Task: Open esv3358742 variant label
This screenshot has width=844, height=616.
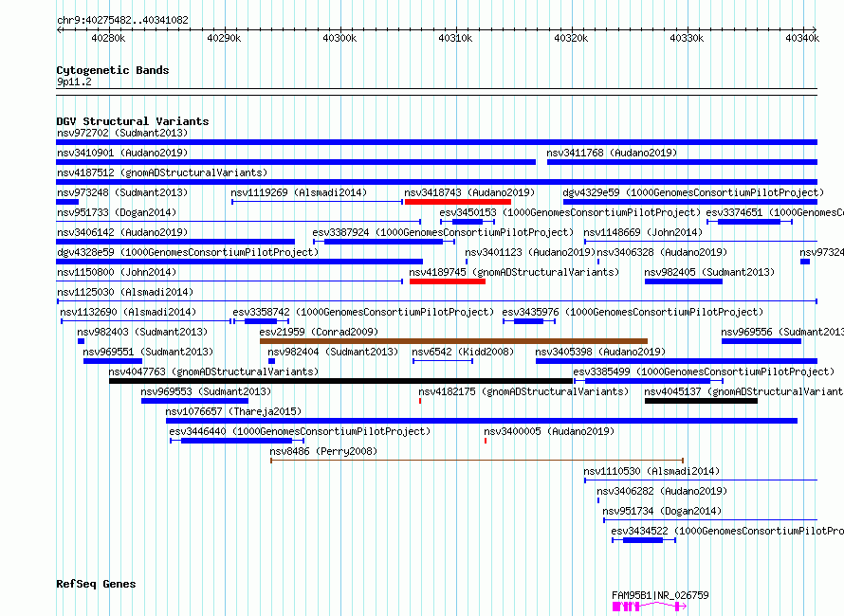Action: click(363, 312)
